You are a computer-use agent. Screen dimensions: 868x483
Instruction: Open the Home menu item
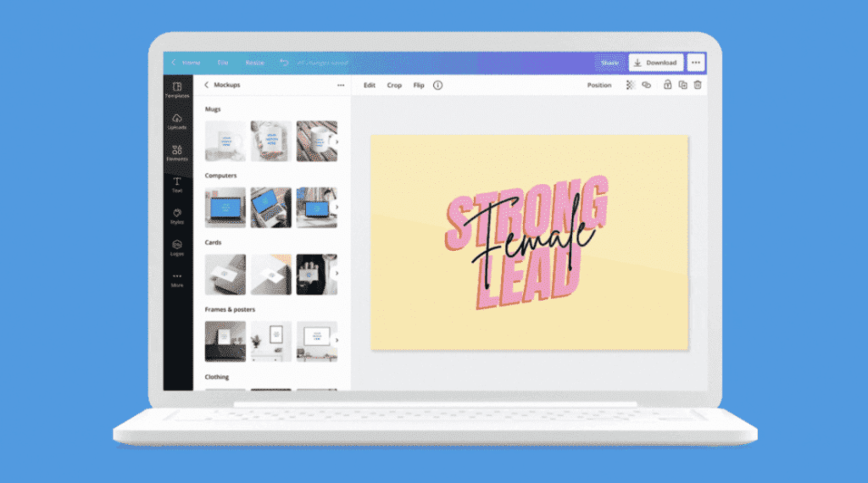(x=192, y=63)
